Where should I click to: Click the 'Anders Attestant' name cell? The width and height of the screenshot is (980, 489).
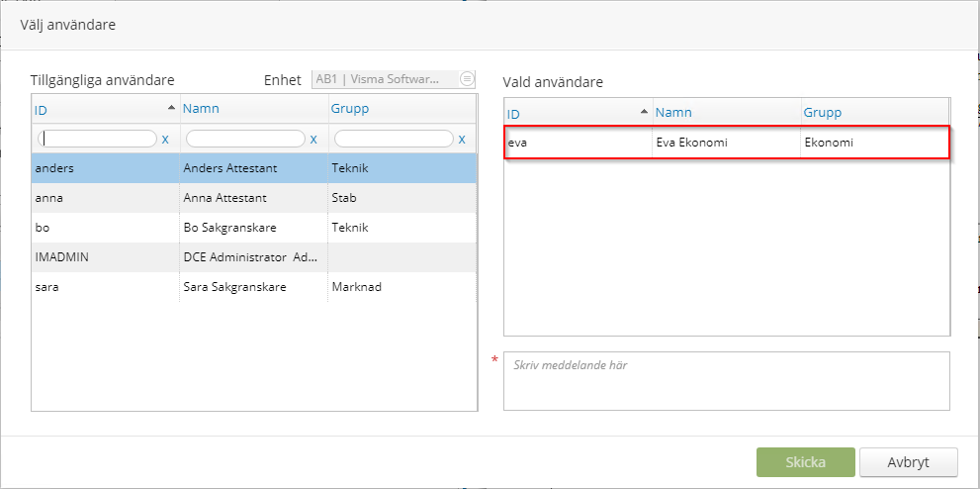(254, 168)
